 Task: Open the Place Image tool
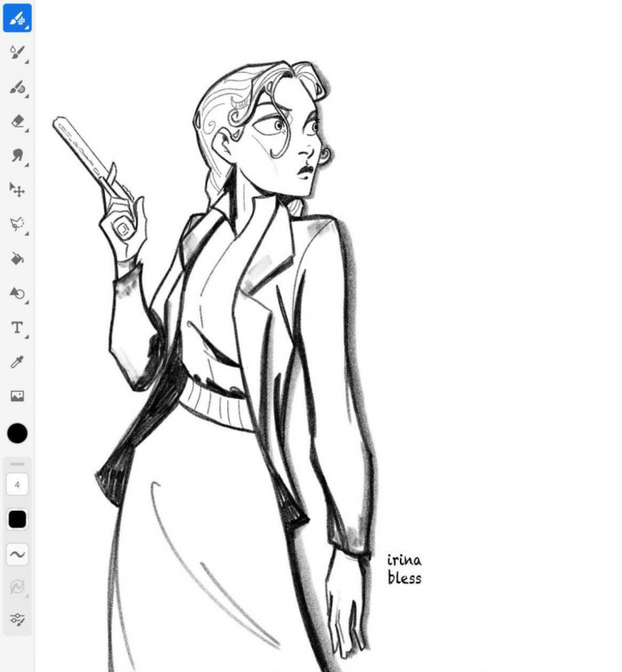(17, 396)
